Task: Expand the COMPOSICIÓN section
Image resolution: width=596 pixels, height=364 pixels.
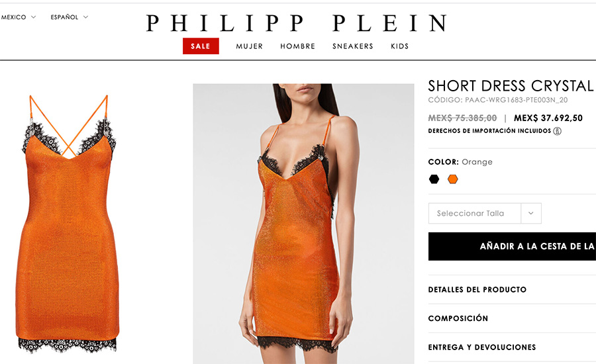Action: point(512,318)
